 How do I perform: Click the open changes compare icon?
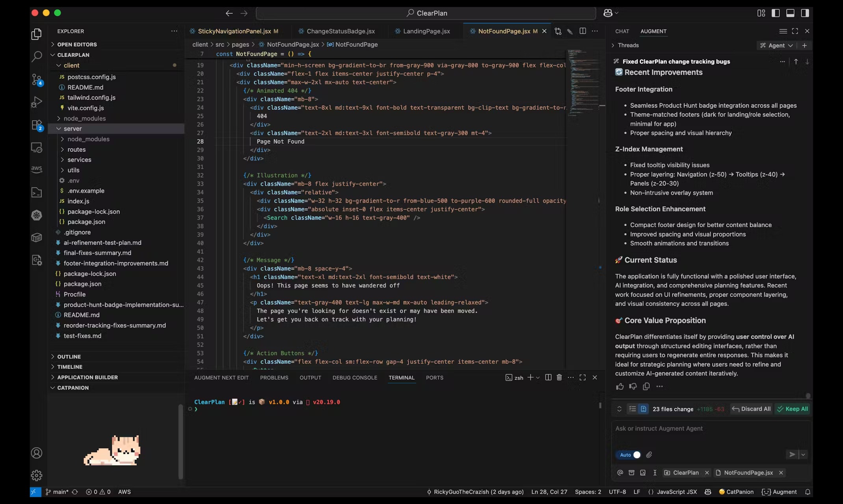point(558,31)
